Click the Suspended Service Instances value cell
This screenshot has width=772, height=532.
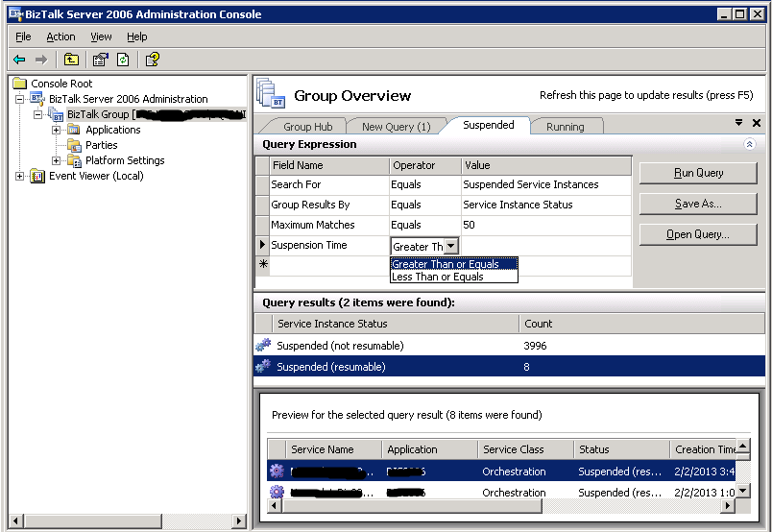tap(545, 184)
